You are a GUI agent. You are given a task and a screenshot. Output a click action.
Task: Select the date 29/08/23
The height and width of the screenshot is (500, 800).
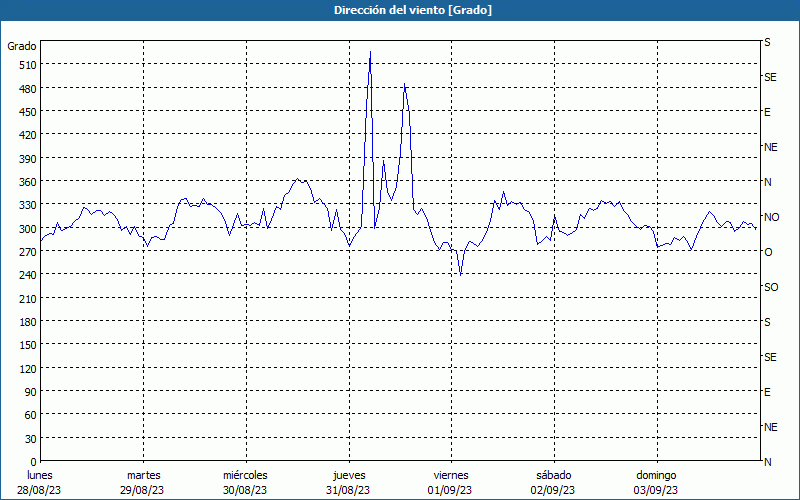[142, 490]
